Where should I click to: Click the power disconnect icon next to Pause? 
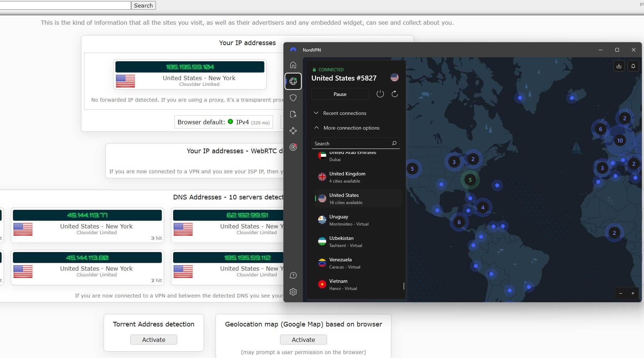click(380, 94)
